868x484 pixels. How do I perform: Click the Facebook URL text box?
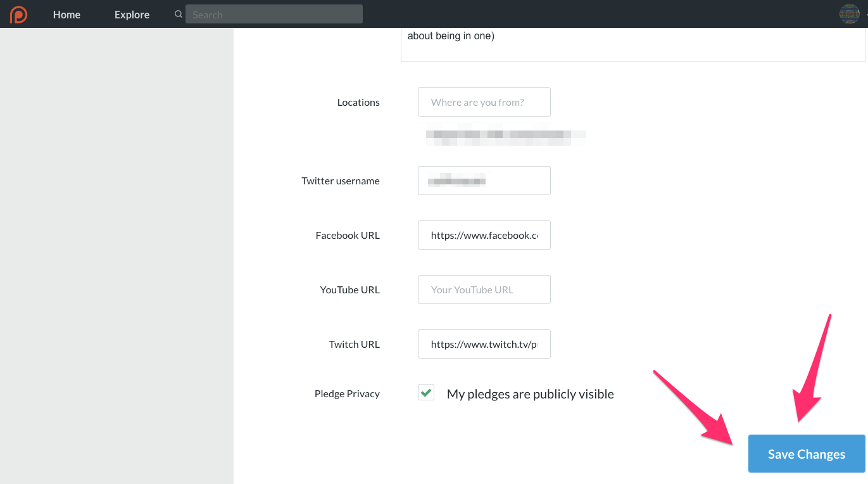484,235
